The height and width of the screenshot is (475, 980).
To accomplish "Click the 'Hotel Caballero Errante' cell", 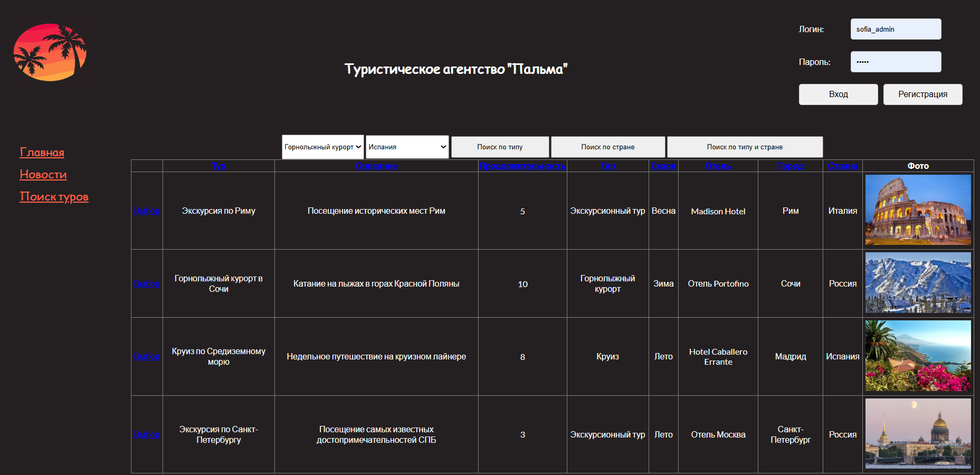I will [718, 357].
